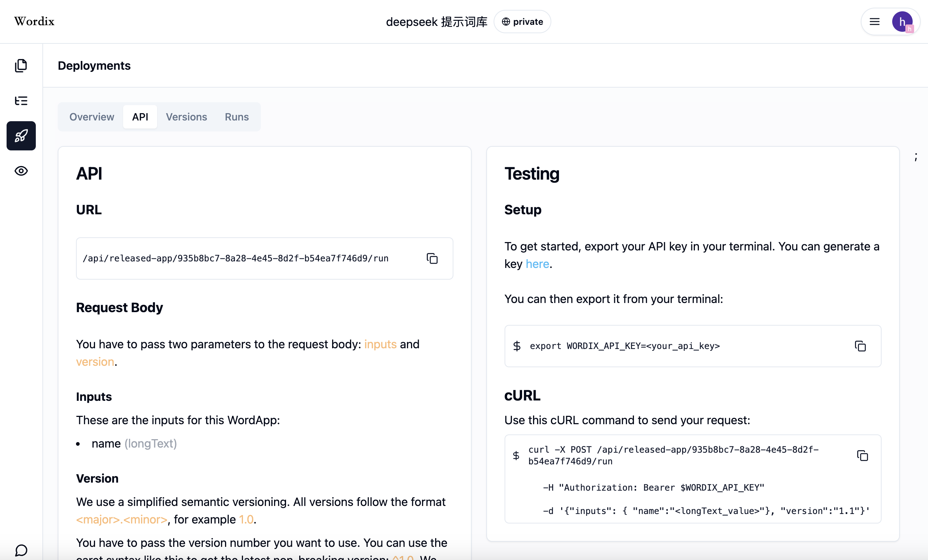The image size is (928, 560).
Task: Click the -d inputs JSON payload line
Action: pyautogui.click(x=706, y=511)
